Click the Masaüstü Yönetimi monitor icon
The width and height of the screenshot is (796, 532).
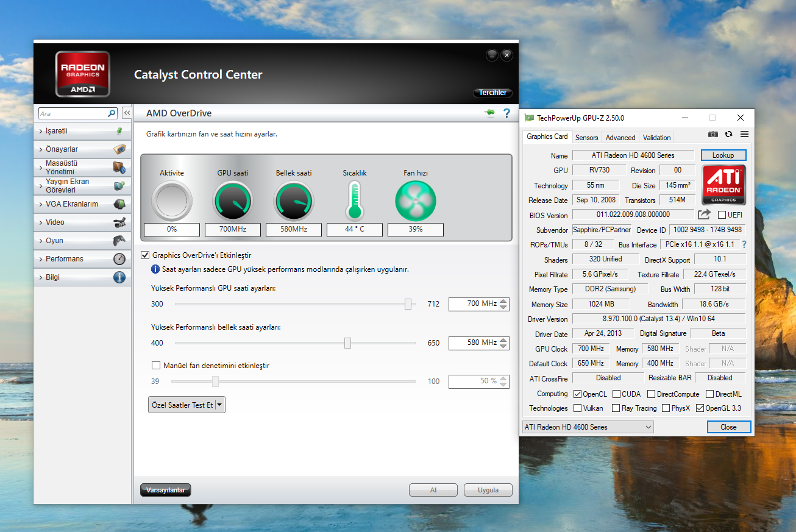119,168
